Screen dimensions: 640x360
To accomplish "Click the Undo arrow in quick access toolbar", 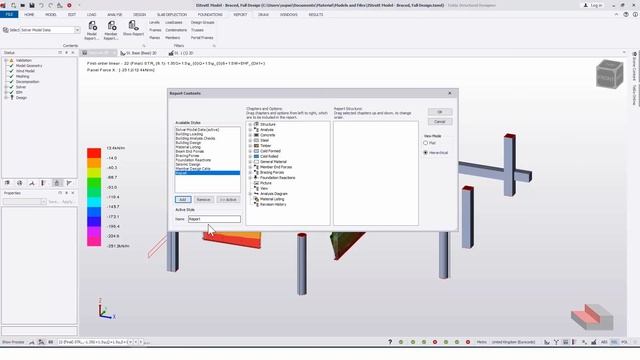I will coord(41,5).
